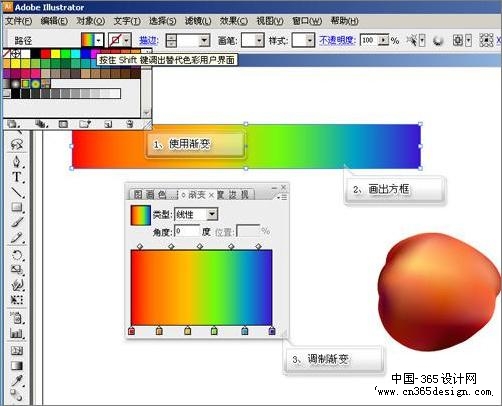Screen dimensions: 502x406
Task: Open the 文字(T) menu
Action: (127, 21)
